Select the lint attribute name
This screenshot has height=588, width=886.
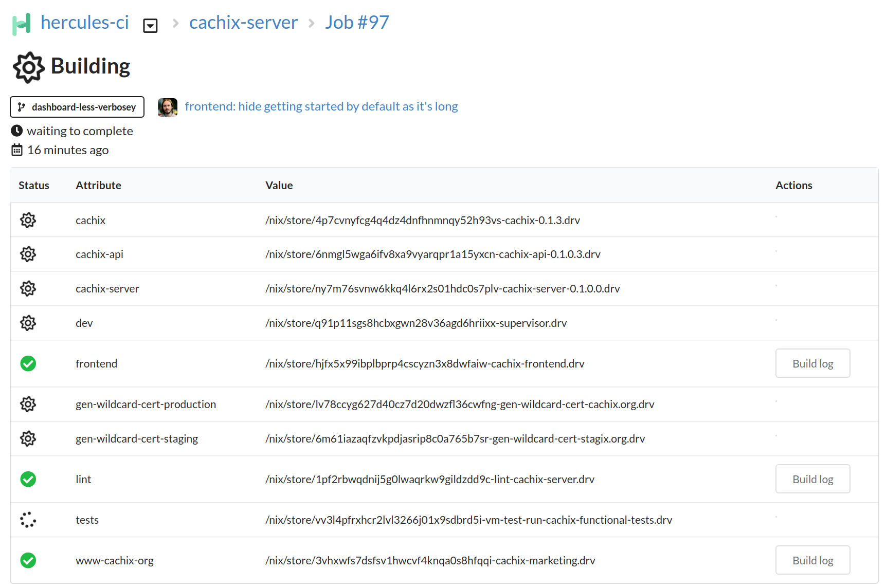click(x=83, y=479)
